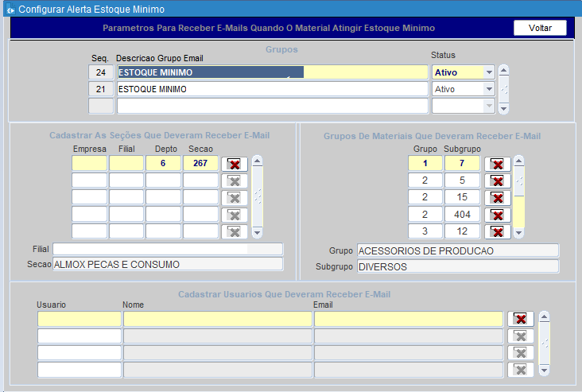The height and width of the screenshot is (392, 582).
Task: Click the ALMOX PECAS E CONSUMO Secao field
Action: pos(168,264)
